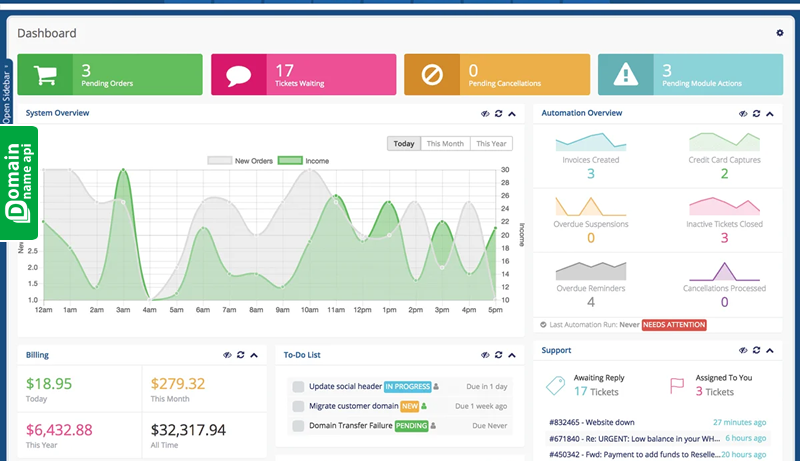The image size is (800, 461).
Task: Click the Invoices Created sparkline chart
Action: [x=591, y=142]
